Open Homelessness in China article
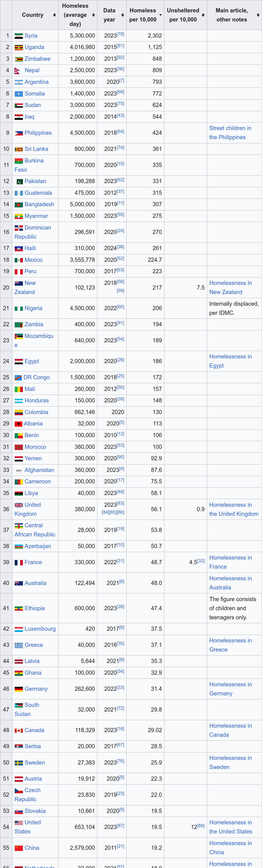Image resolution: width=262 pixels, height=868 pixels. pos(231,847)
